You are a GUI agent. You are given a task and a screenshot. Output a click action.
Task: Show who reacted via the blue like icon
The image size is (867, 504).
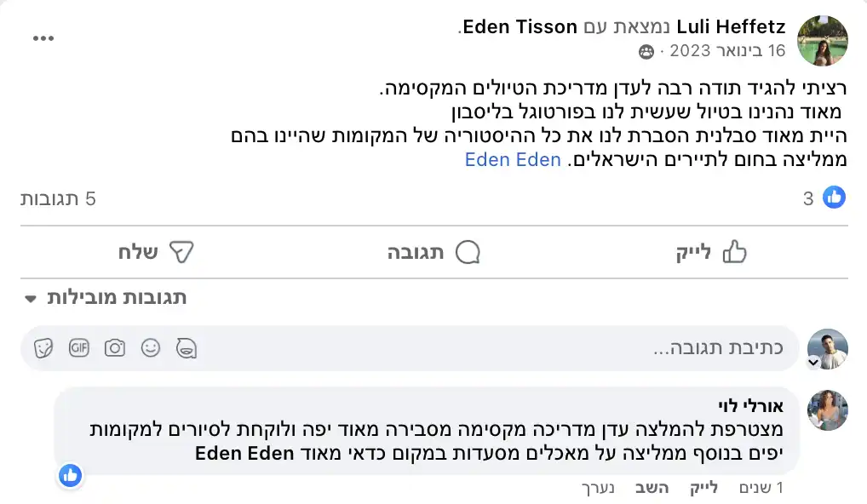tap(835, 198)
